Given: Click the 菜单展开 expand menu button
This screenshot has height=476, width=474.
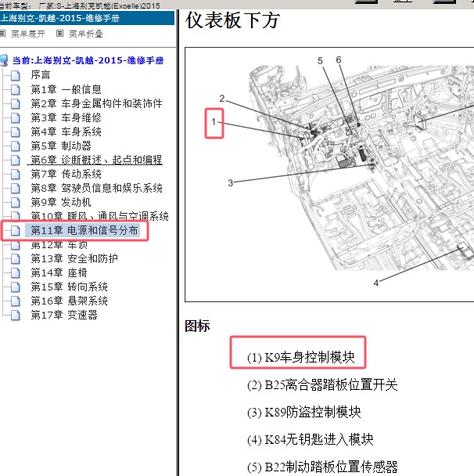Looking at the screenshot, I should pyautogui.click(x=28, y=34).
